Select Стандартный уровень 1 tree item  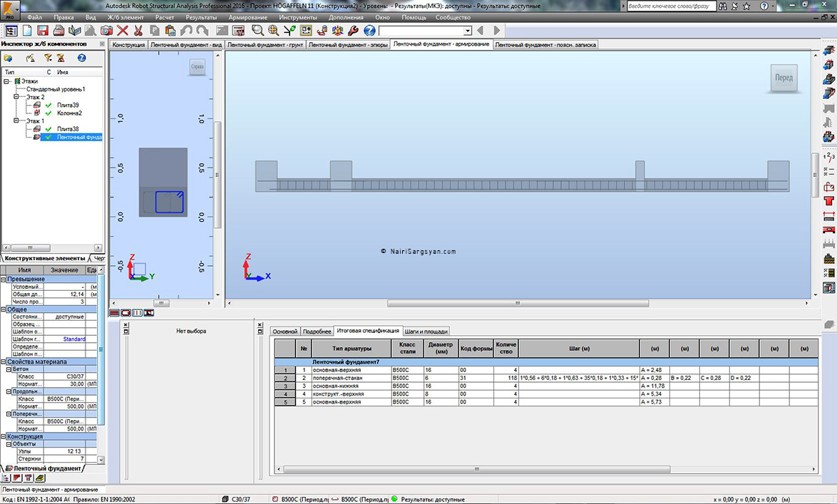coord(56,89)
